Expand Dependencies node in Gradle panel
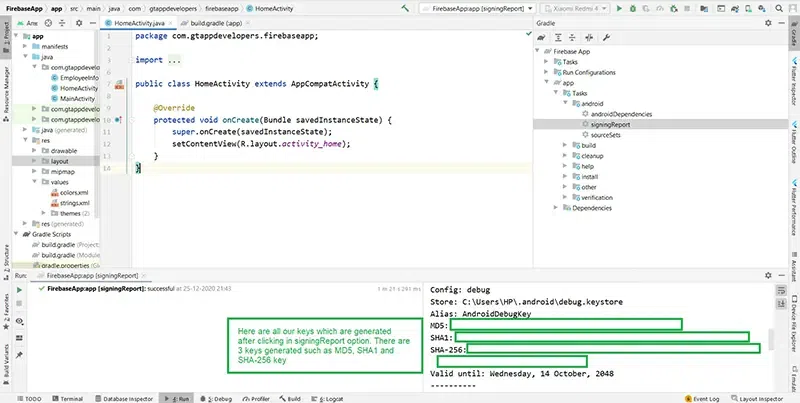This screenshot has width=800, height=403. point(556,208)
